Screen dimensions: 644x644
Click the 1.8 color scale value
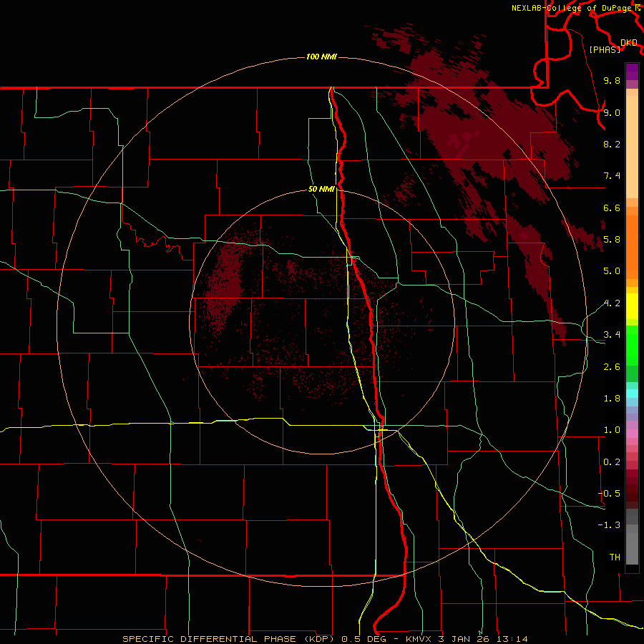pyautogui.click(x=612, y=399)
